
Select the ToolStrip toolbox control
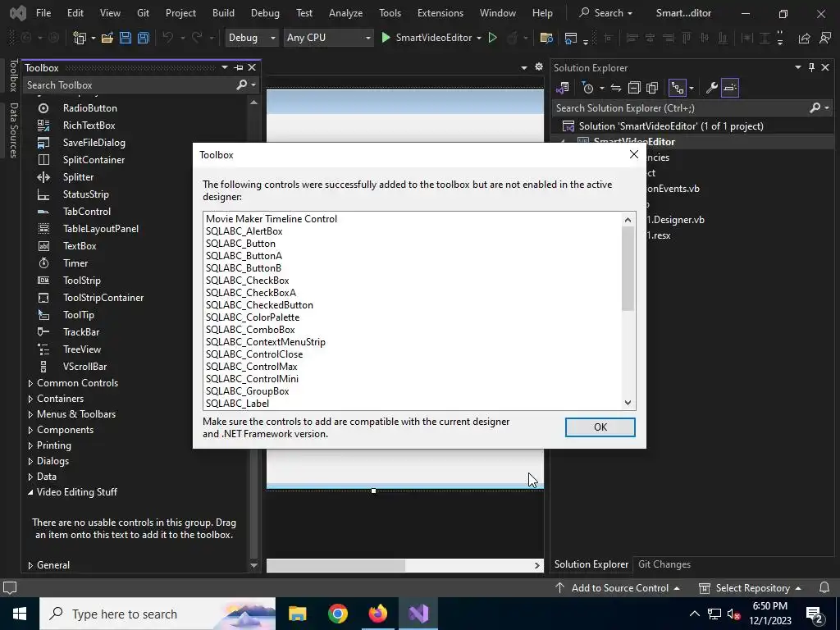pos(81,281)
